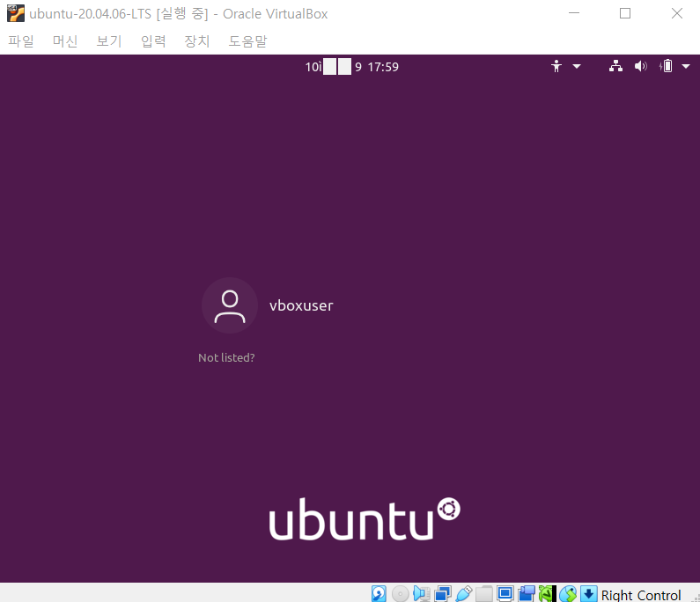The width and height of the screenshot is (700, 602).
Task: Click the network adapters status icon
Action: pos(442,594)
